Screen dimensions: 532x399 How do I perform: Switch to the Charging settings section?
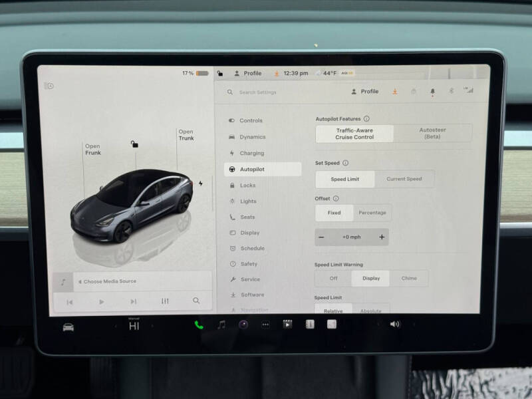(x=251, y=153)
